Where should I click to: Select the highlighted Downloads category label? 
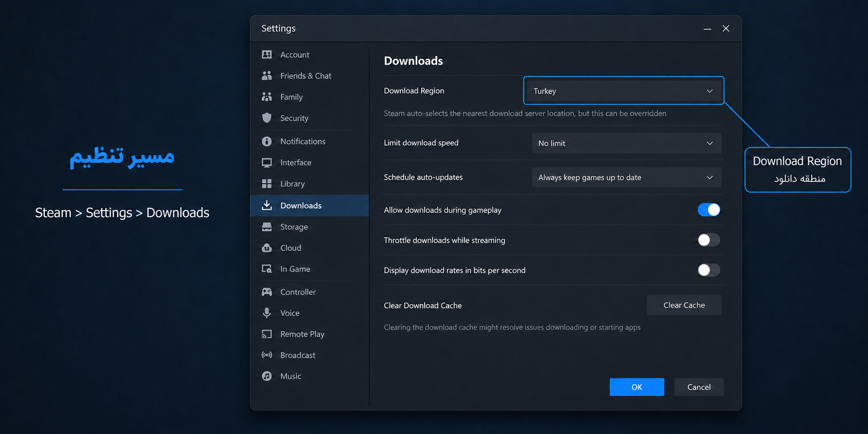[x=301, y=206]
